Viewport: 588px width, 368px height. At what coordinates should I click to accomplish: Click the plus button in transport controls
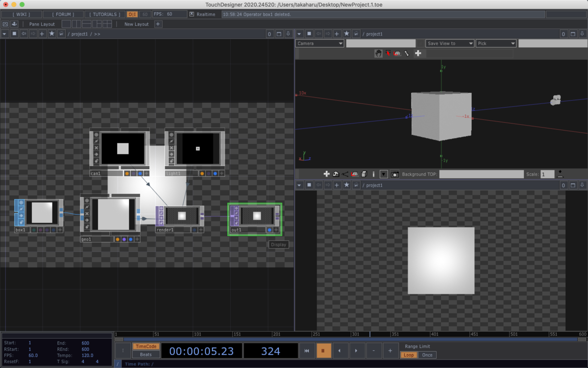coord(390,351)
